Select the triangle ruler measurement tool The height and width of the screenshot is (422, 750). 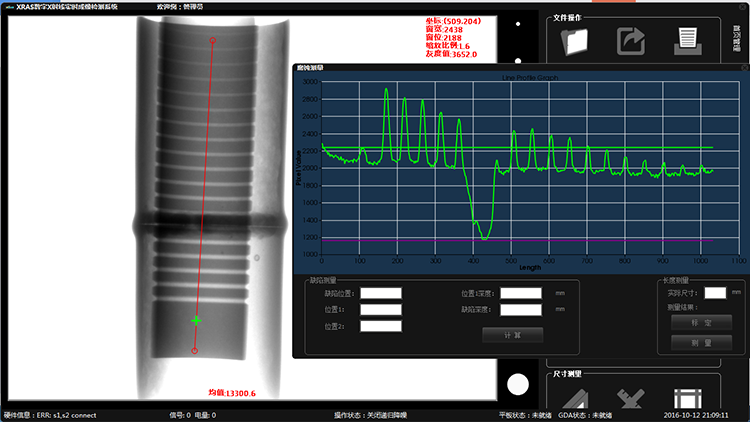(575, 399)
